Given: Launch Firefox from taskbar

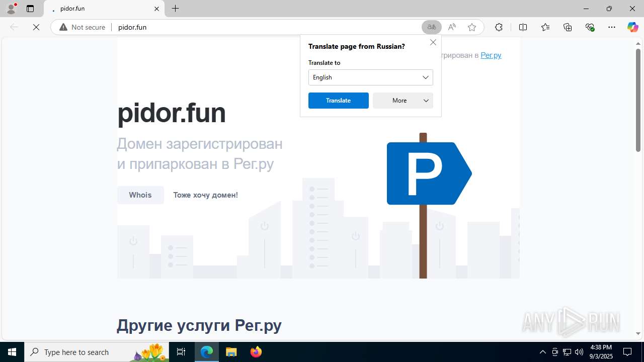Looking at the screenshot, I should point(256,352).
